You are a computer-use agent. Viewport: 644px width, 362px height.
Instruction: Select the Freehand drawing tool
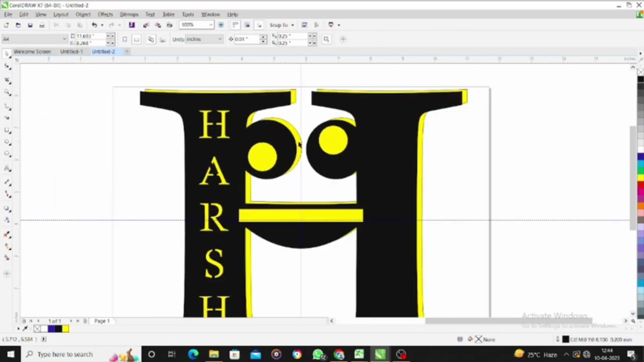(7, 106)
